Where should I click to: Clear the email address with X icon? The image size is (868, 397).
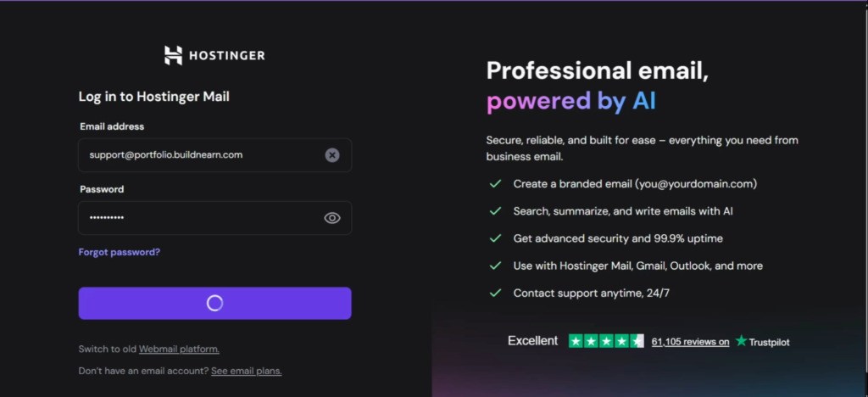coord(332,155)
